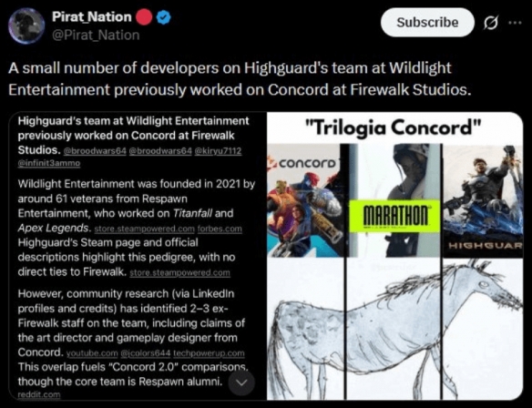Subscribe to Pirat_Nation
This screenshot has height=408, width=532.
coord(427,23)
